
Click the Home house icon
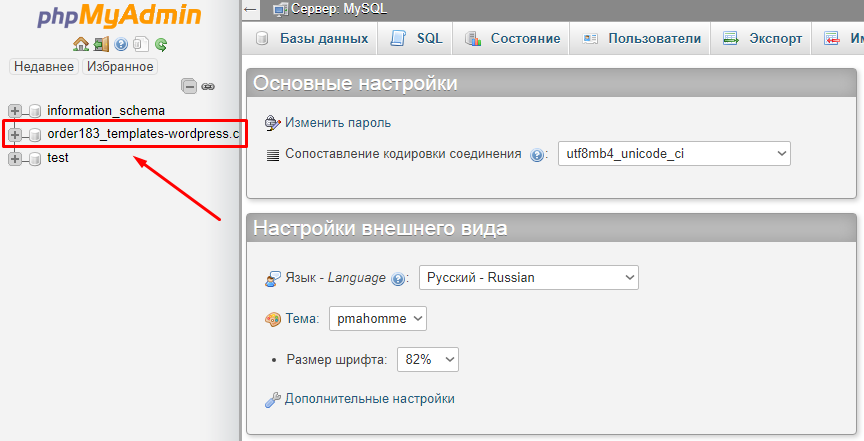tap(81, 44)
